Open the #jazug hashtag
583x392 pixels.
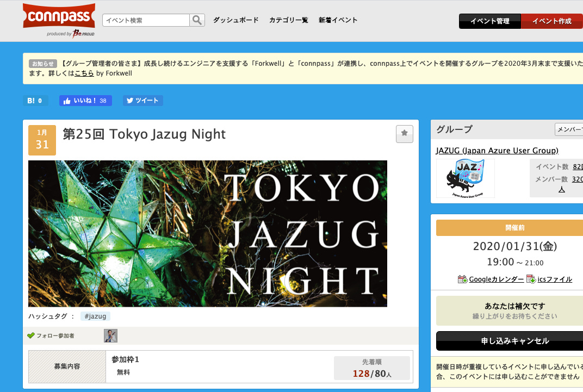tap(95, 316)
